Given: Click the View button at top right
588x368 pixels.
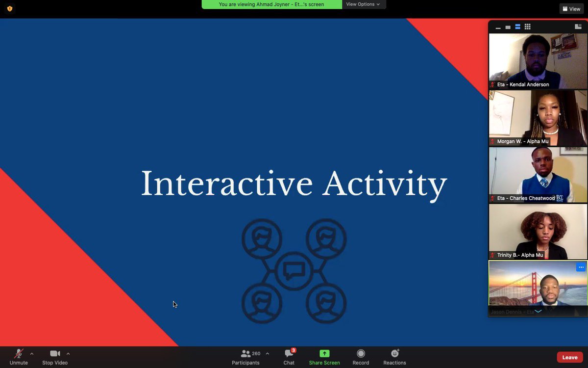Looking at the screenshot, I should point(571,9).
